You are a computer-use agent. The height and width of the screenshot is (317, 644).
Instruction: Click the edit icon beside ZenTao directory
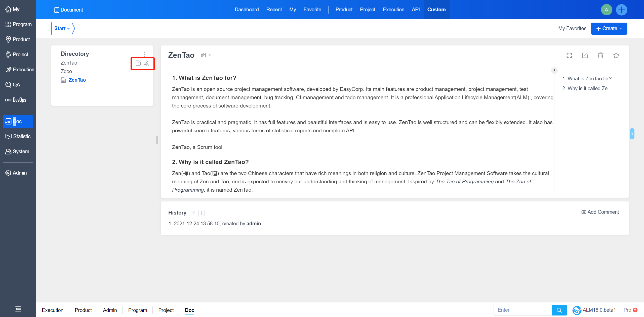point(138,63)
